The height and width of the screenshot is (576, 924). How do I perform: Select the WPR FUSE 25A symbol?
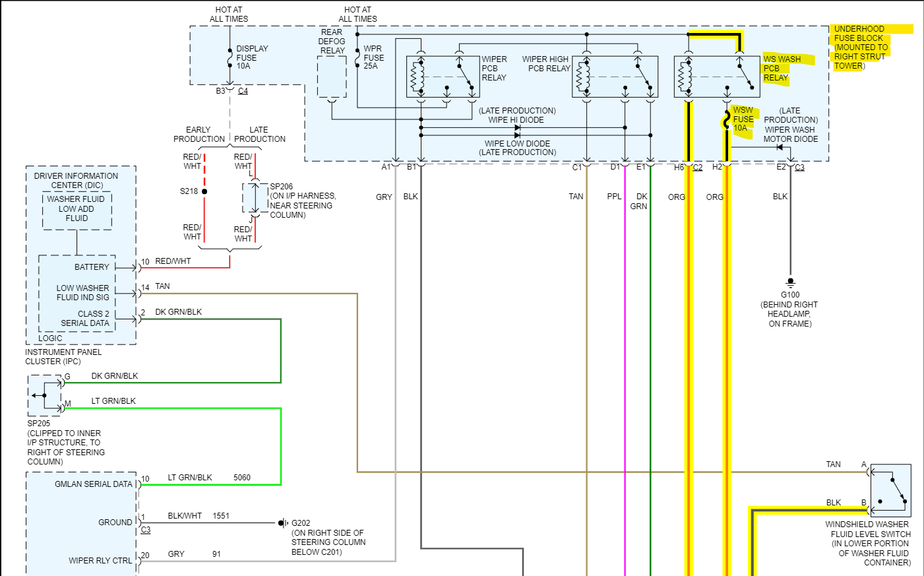pyautogui.click(x=357, y=57)
